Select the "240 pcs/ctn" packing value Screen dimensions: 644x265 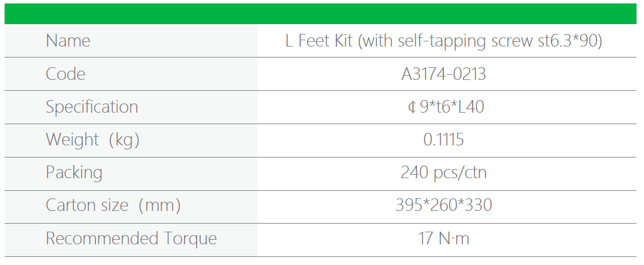[x=443, y=173]
